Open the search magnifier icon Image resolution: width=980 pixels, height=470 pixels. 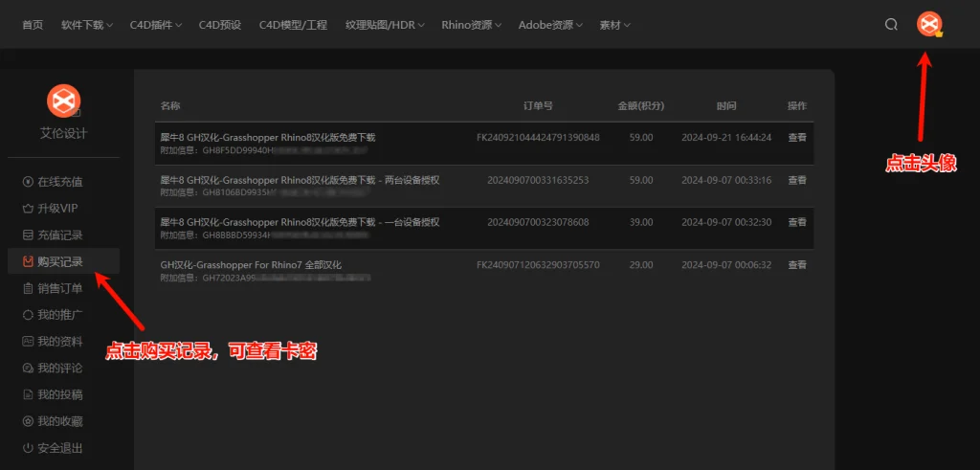click(x=891, y=24)
